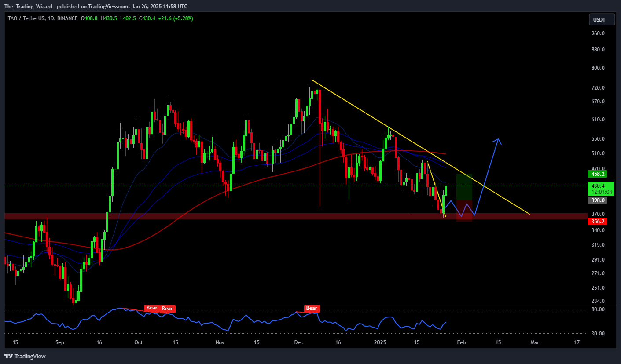Viewport: 621px width, 364px height.
Task: Select the long yellow descending trendline
Action: pyautogui.click(x=420, y=147)
